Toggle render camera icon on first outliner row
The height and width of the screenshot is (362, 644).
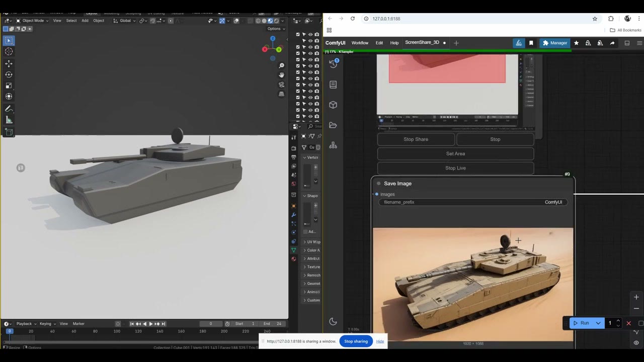click(x=316, y=34)
